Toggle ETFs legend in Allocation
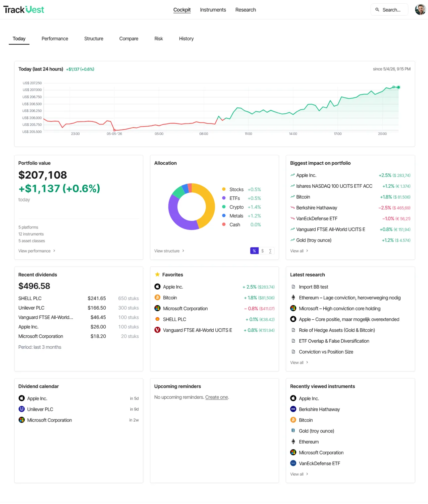Image resolution: width=428 pixels, height=504 pixels. click(241, 198)
